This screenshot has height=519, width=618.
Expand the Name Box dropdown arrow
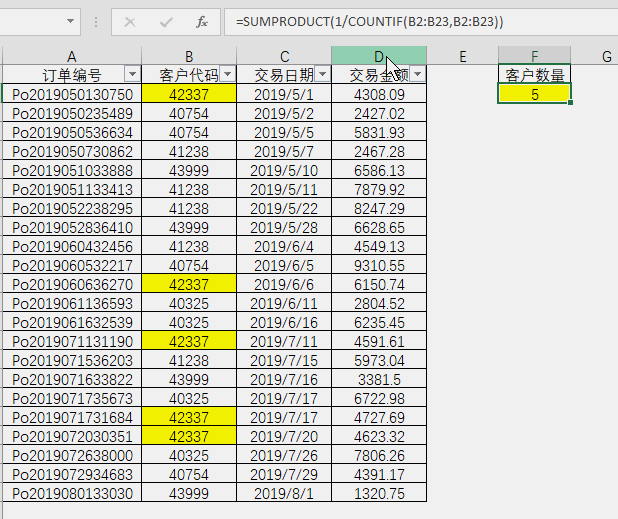pyautogui.click(x=71, y=21)
